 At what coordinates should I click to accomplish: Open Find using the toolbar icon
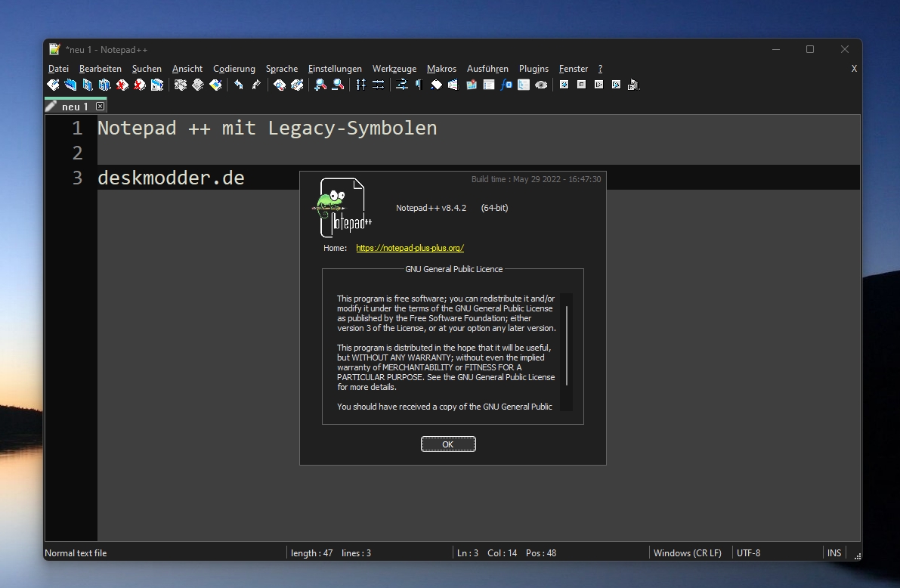[x=280, y=85]
